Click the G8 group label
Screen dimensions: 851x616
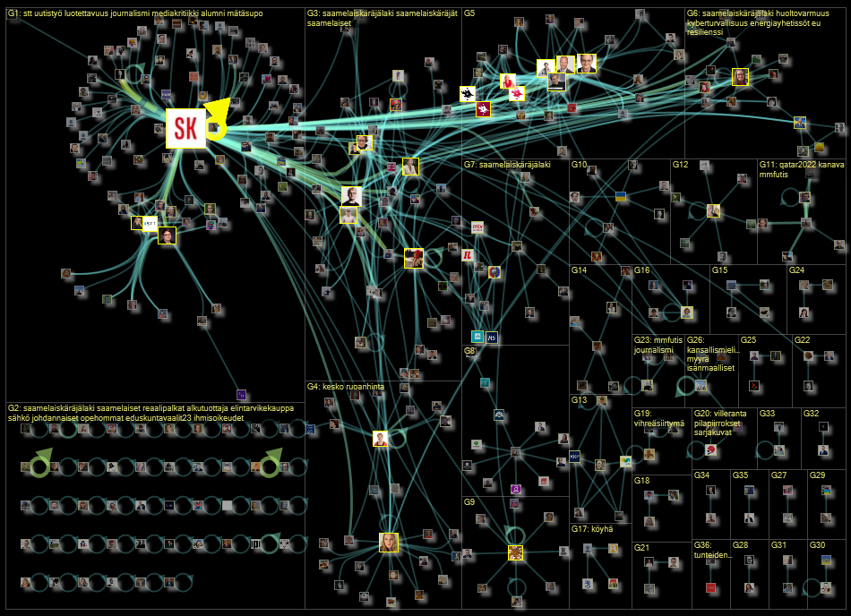pyautogui.click(x=468, y=351)
